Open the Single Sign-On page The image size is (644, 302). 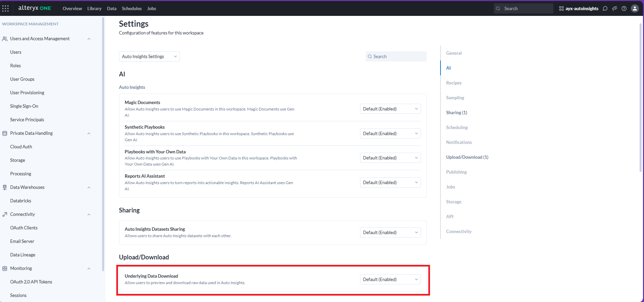click(24, 106)
